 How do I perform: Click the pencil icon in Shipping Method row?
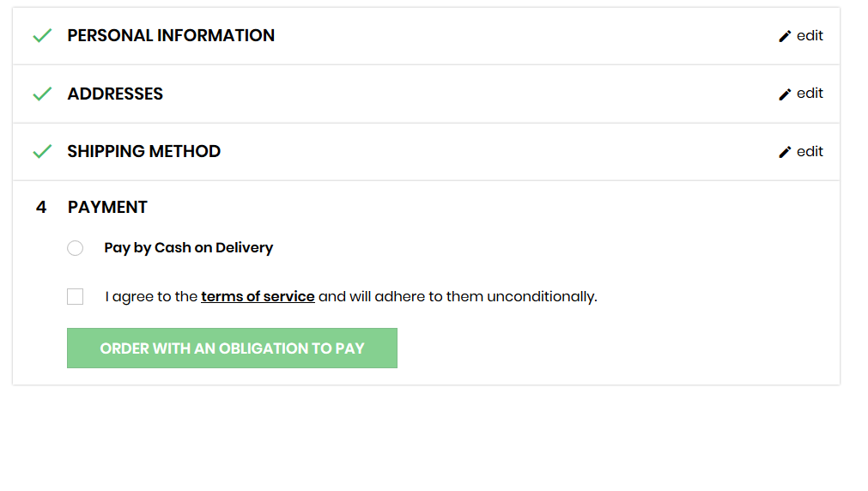pyautogui.click(x=785, y=152)
